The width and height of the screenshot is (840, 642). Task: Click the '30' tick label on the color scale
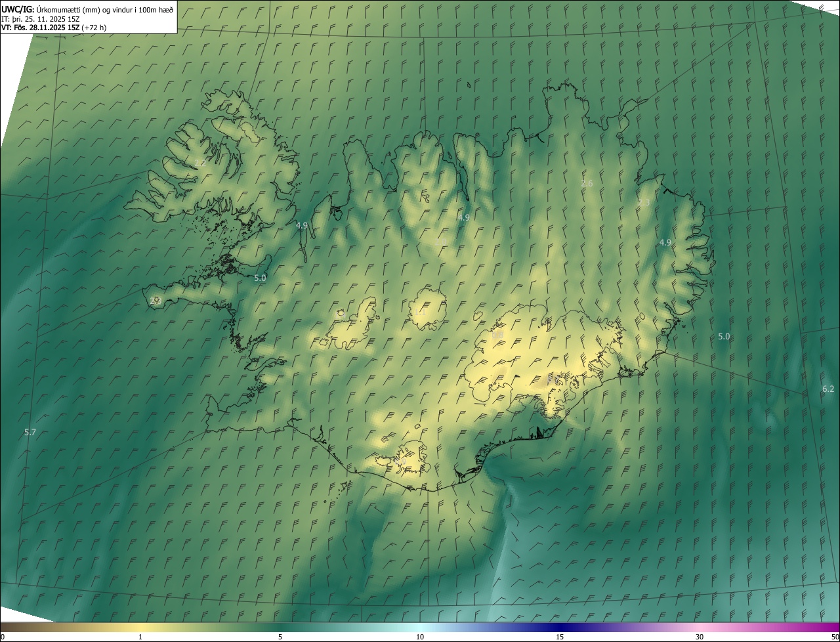coord(700,637)
